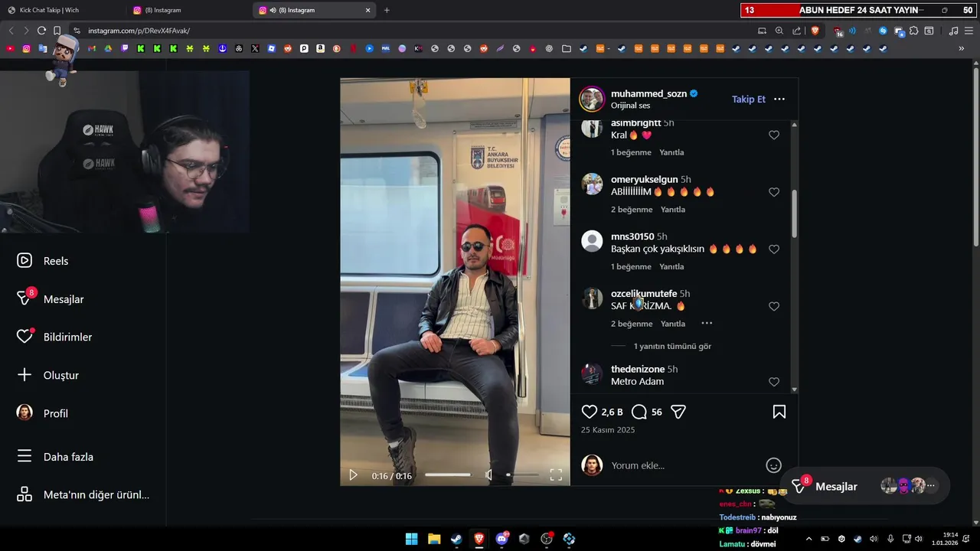
Task: Open Bildirimler notifications in sidebar
Action: tap(54, 337)
